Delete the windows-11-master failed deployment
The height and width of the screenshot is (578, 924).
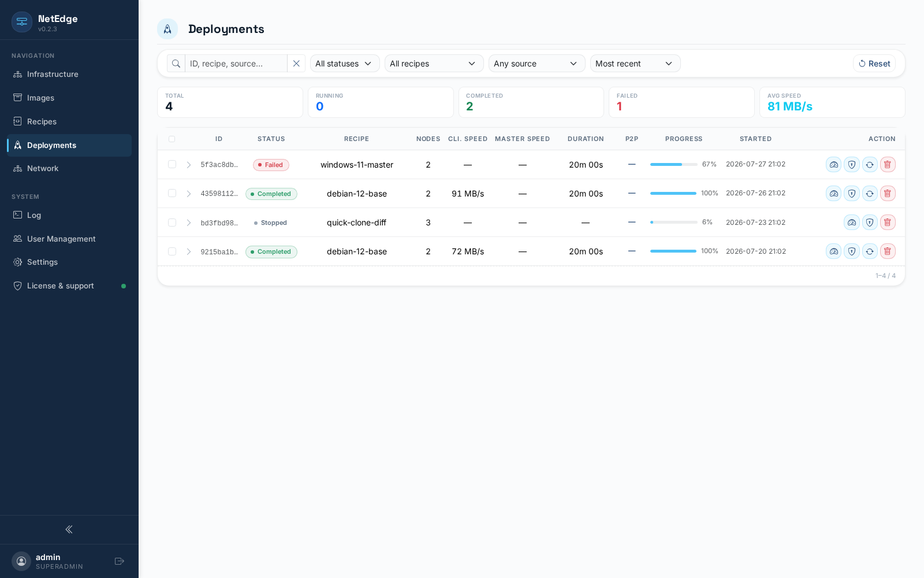888,165
